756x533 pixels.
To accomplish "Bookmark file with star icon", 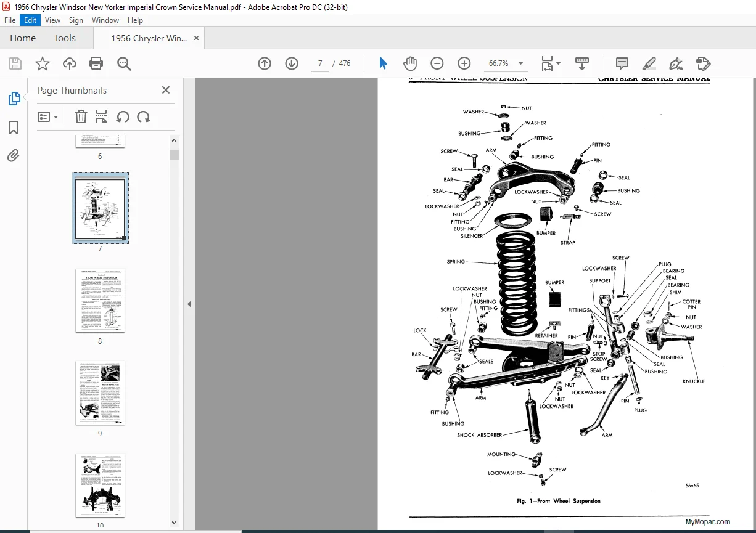I will [x=42, y=63].
